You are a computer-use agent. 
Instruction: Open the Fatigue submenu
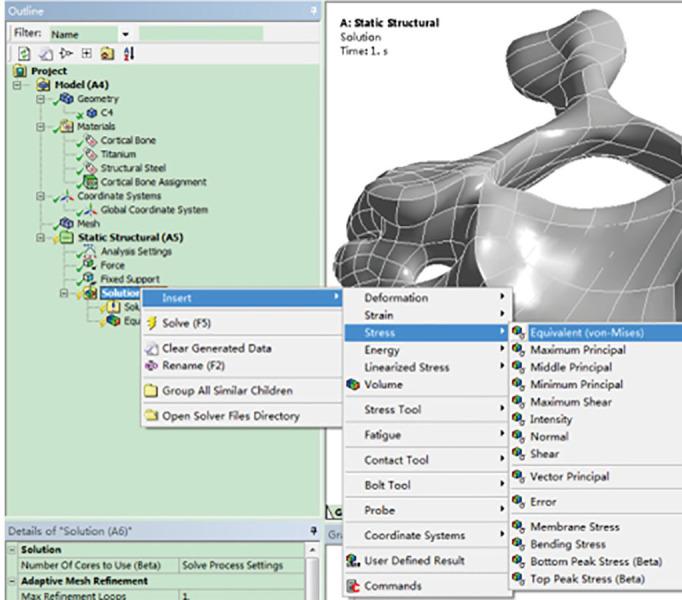[427, 435]
